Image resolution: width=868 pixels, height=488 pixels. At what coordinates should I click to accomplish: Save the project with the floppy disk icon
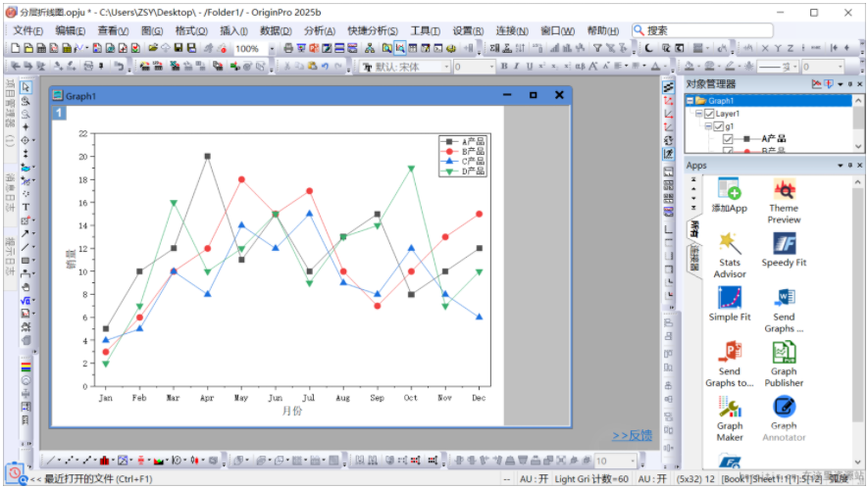(179, 48)
